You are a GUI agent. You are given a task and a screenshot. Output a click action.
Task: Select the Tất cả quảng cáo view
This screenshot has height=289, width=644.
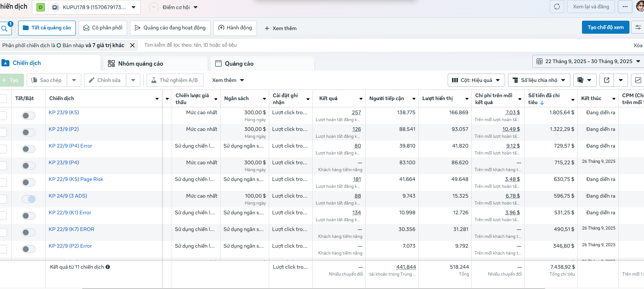47,28
